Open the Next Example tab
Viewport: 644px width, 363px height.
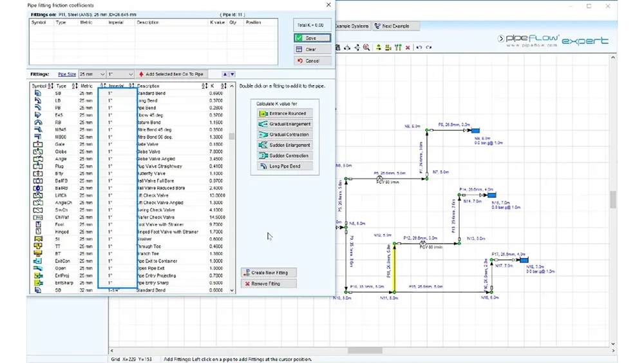point(395,26)
